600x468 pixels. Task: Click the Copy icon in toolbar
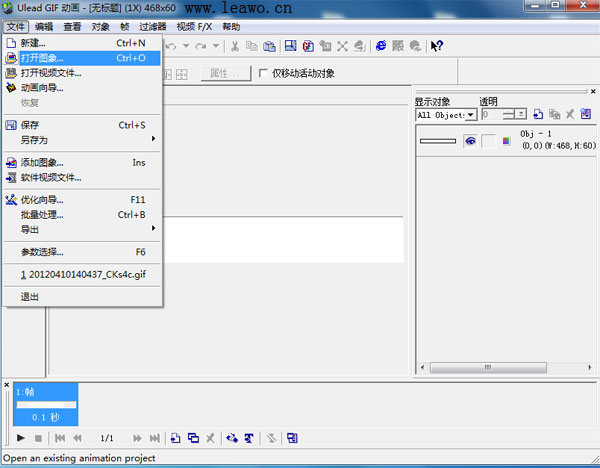[x=251, y=46]
